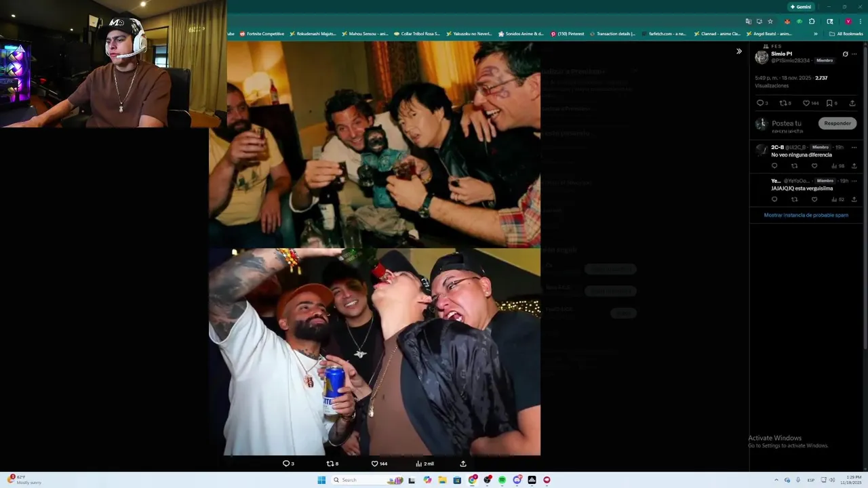Viewport: 868px width, 488px height.
Task: Open the (150) Pinterest bookmark
Action: (x=568, y=33)
